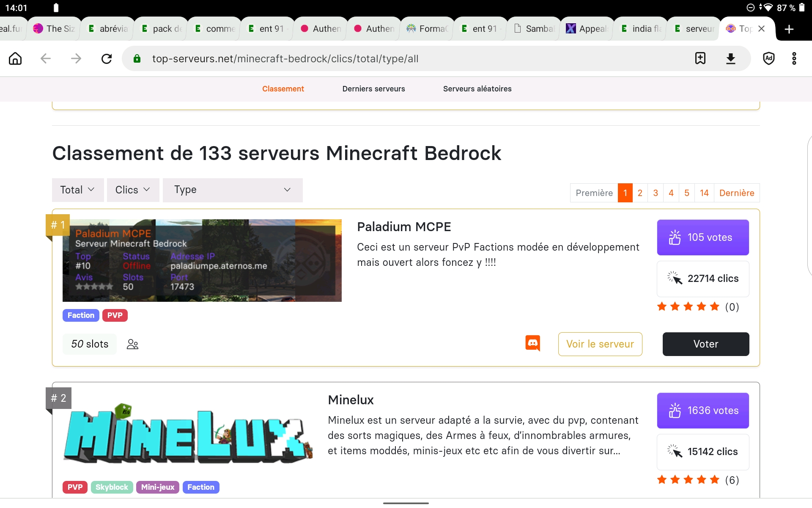Open the Paladium MCPE title link

pos(404,227)
